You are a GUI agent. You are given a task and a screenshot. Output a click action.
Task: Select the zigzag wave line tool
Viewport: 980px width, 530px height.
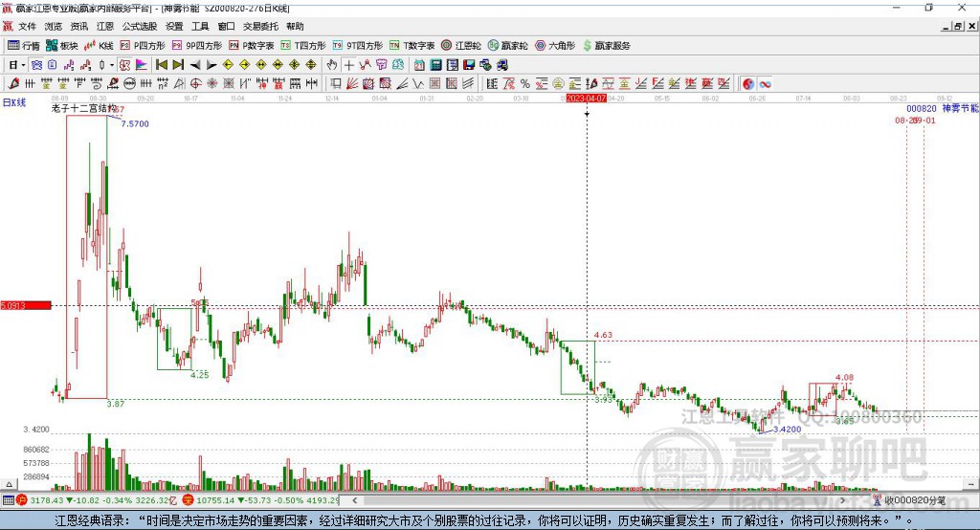[x=417, y=84]
